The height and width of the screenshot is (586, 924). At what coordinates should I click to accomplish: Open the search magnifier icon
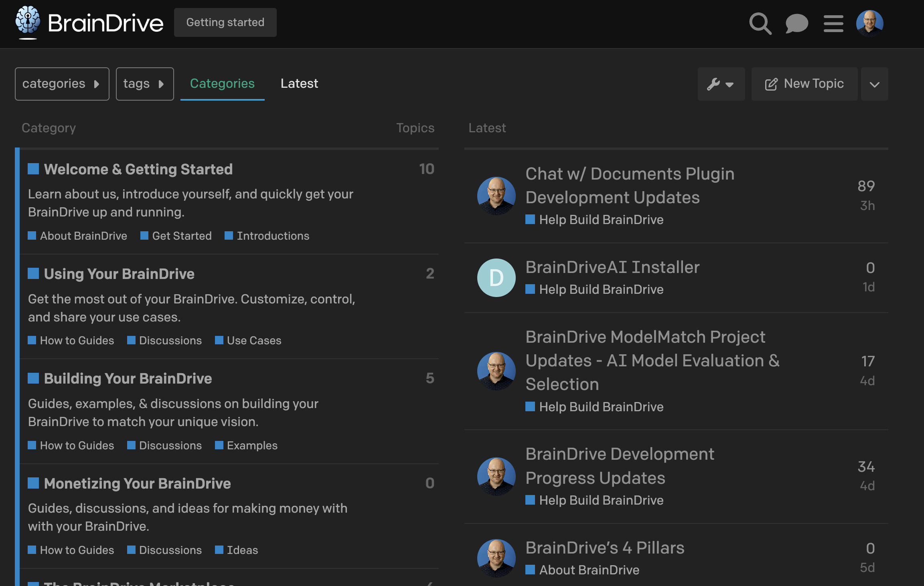pos(760,23)
